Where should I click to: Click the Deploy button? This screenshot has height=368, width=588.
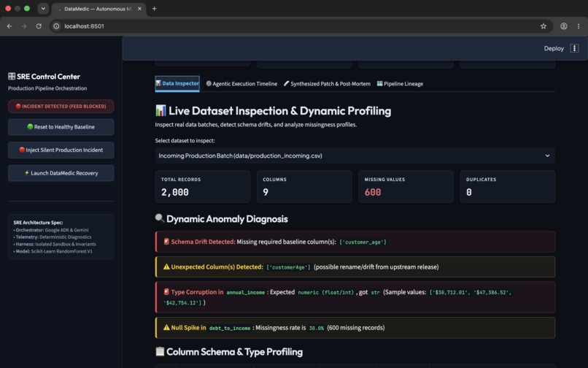click(554, 48)
